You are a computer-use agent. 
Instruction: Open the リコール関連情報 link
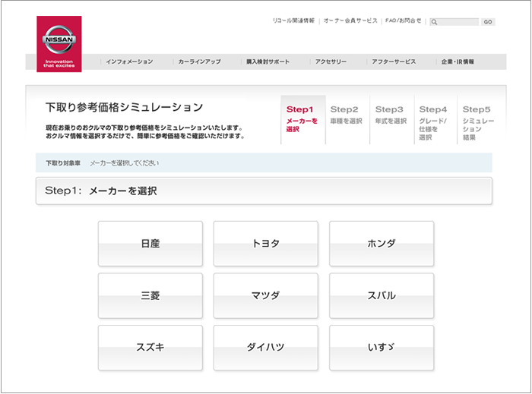click(x=293, y=21)
